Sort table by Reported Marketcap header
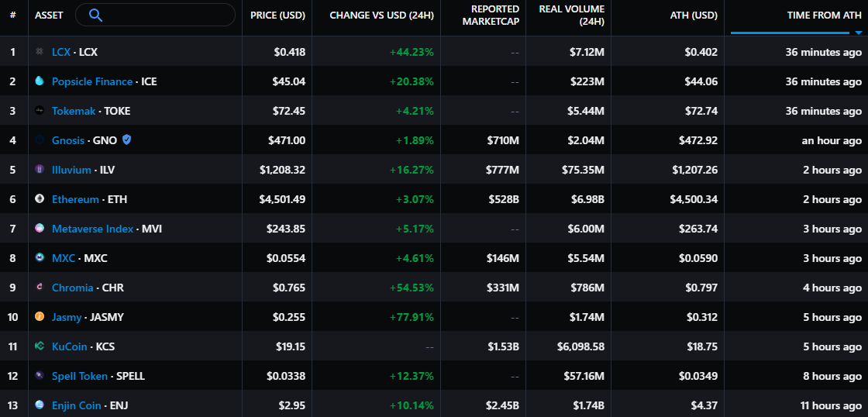 [x=491, y=16]
